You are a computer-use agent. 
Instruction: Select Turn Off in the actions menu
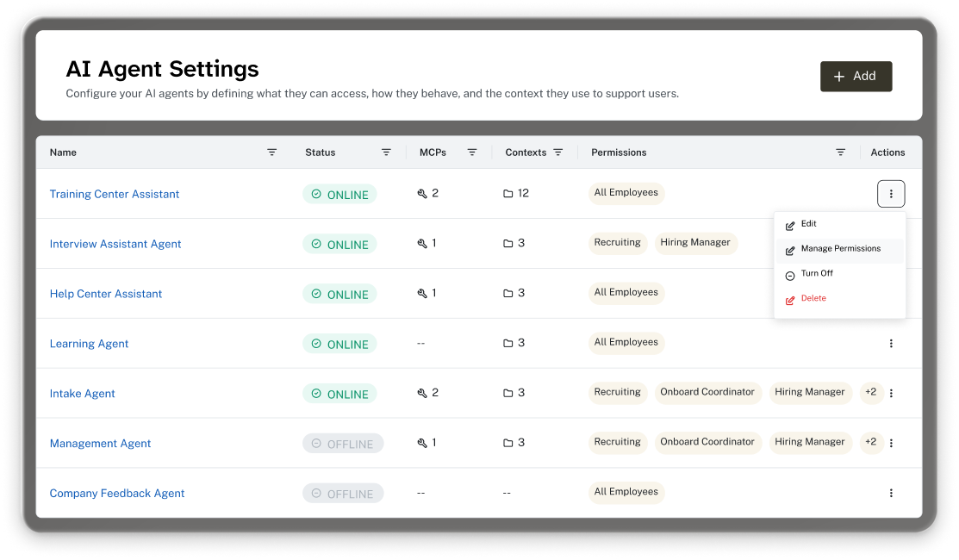[x=816, y=274]
